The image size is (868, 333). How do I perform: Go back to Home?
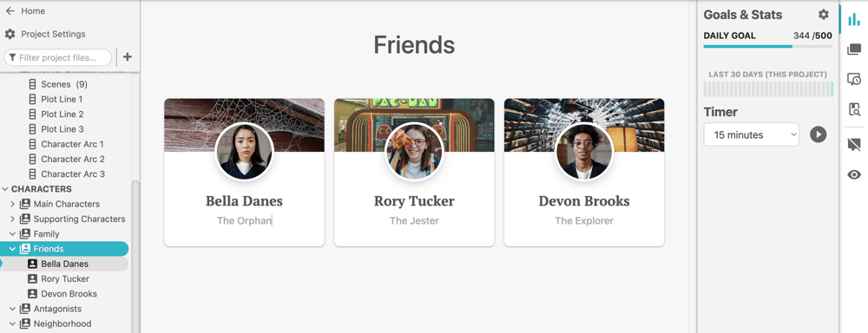point(25,11)
